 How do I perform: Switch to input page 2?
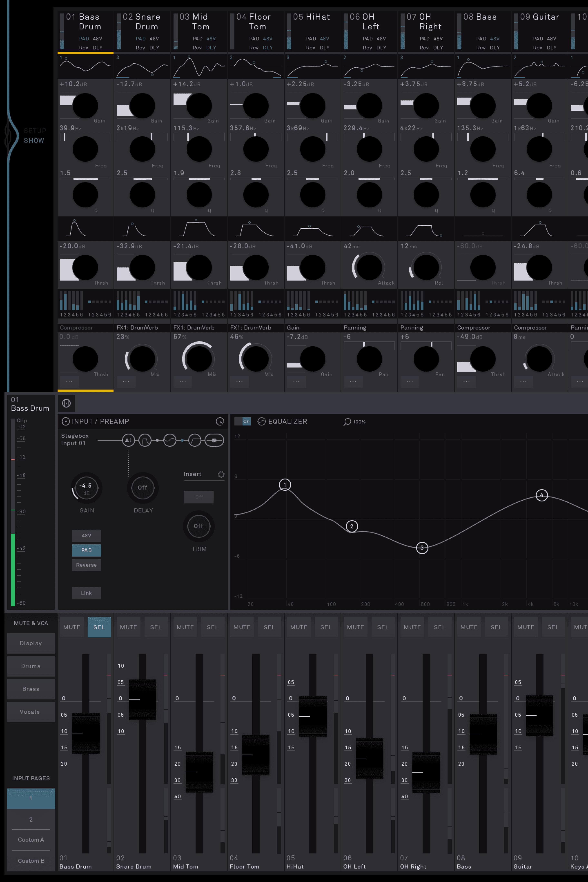(31, 819)
